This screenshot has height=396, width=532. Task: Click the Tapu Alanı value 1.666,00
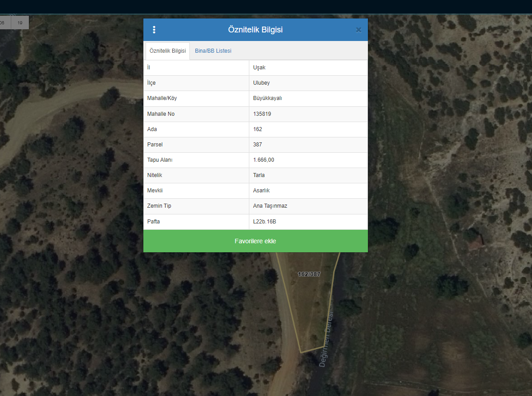263,160
